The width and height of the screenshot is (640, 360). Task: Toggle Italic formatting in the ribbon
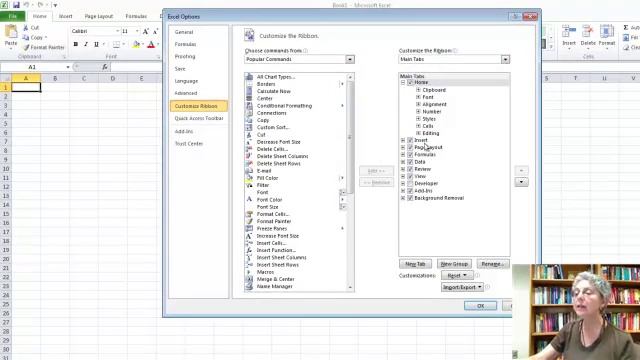[86, 44]
